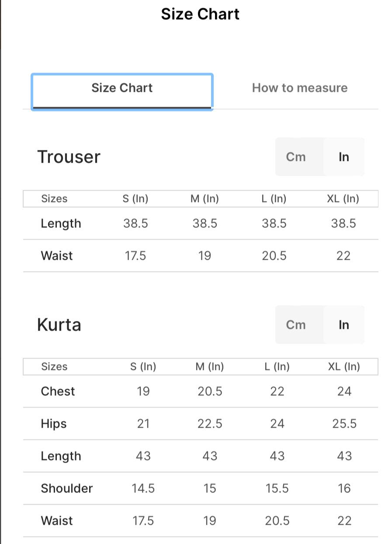This screenshot has width=392, height=544.
Task: Select In units for Kurta table
Action: 344,325
